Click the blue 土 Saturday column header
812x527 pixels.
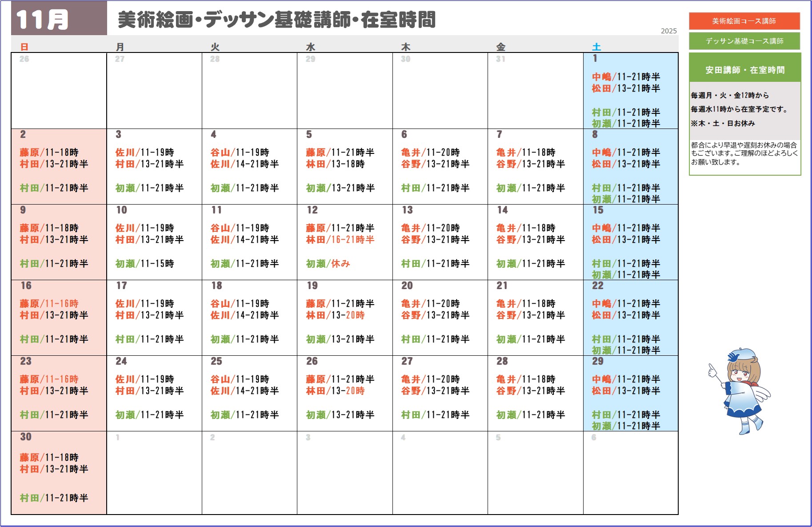coord(596,47)
